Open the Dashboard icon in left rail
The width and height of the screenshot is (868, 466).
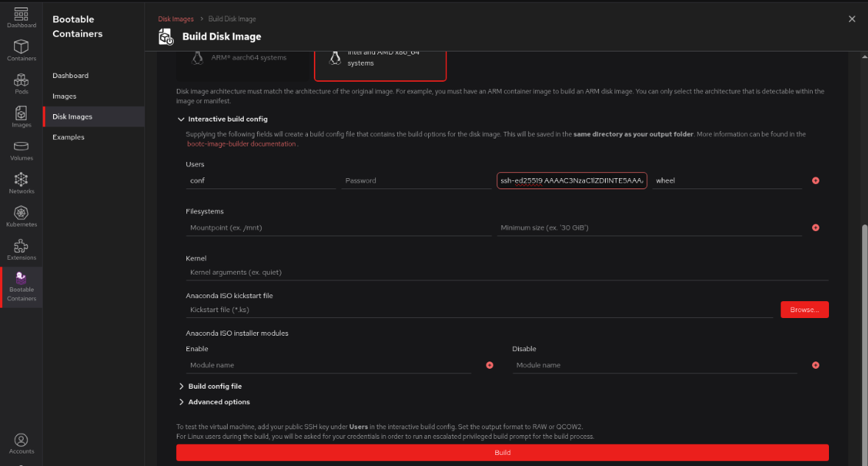click(x=21, y=18)
